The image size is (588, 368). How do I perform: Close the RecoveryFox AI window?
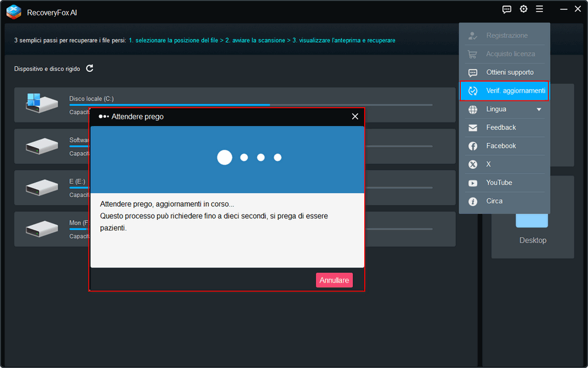[578, 9]
